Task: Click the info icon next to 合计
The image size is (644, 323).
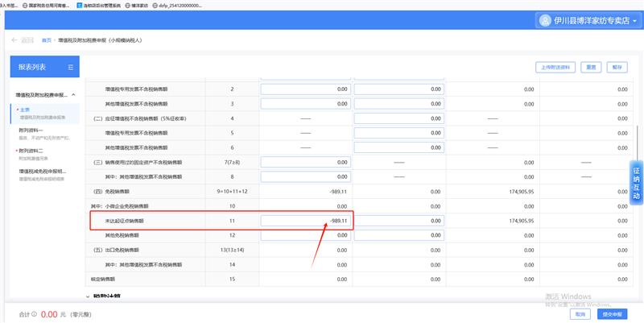Action: (x=34, y=314)
